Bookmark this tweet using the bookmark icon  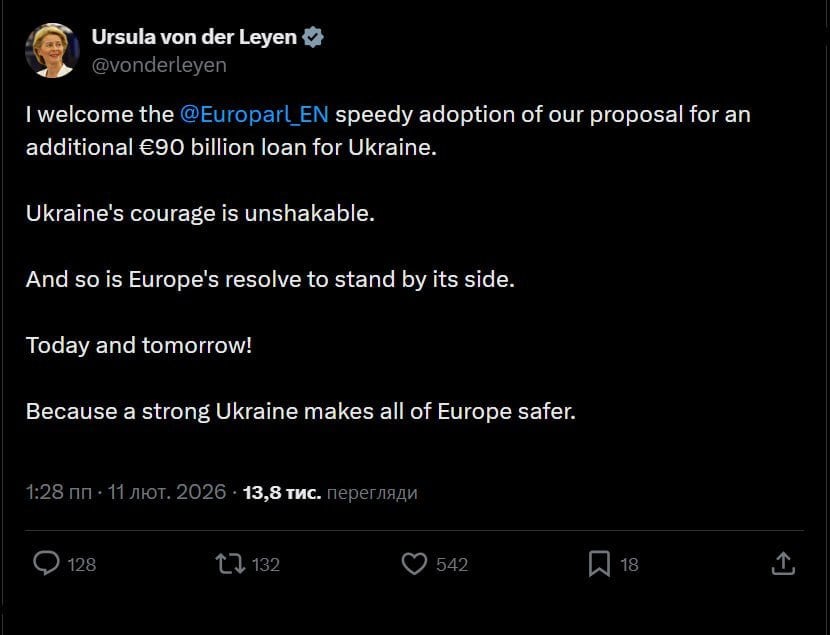(598, 564)
